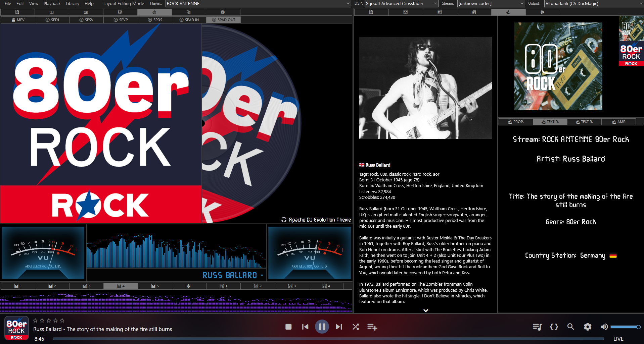This screenshot has width=644, height=344.
Task: Open the Help menu
Action: point(89,3)
